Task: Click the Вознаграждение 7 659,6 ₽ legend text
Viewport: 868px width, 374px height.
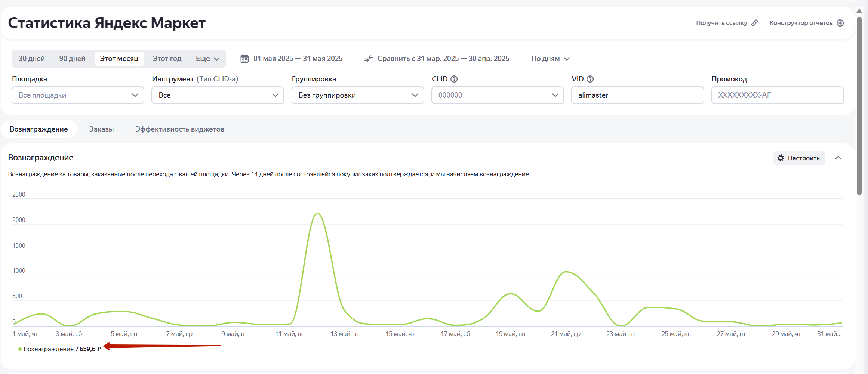Action: (62, 349)
